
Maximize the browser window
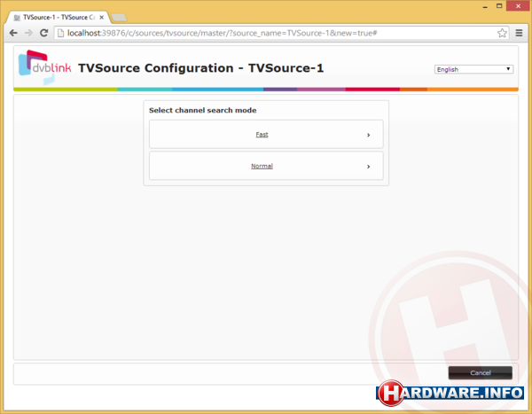click(x=499, y=6)
